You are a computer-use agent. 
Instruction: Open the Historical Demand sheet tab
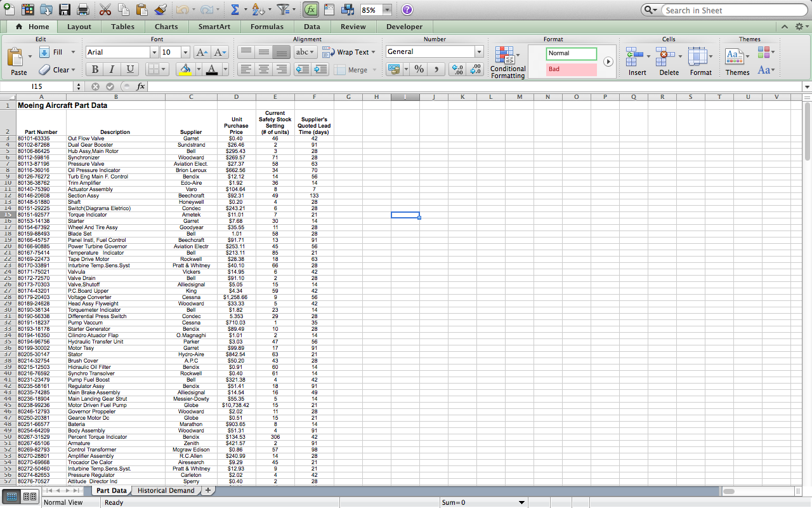[x=166, y=490]
